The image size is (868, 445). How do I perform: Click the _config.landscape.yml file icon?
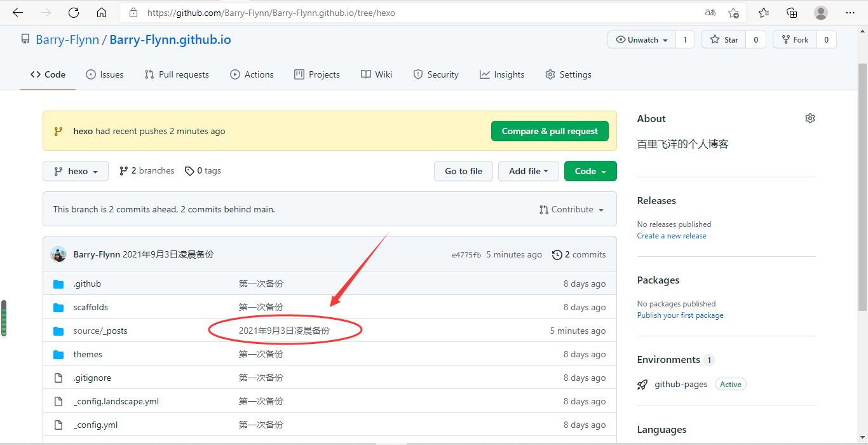tap(58, 402)
